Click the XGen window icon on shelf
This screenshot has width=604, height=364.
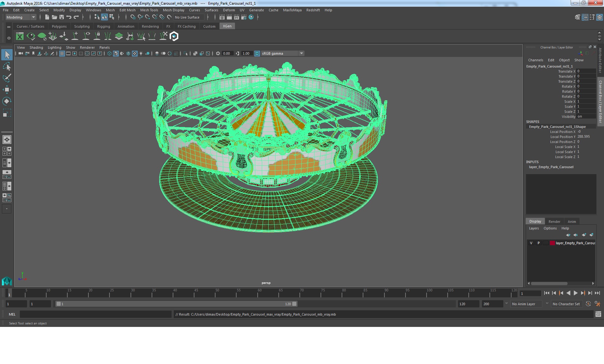(x=20, y=36)
